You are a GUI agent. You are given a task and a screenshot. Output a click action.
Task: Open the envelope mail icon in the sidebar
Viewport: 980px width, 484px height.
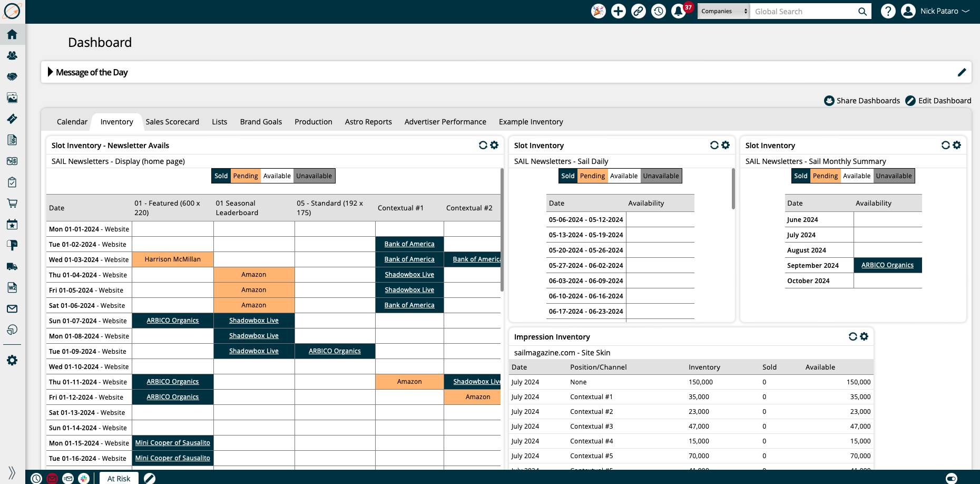pyautogui.click(x=12, y=309)
